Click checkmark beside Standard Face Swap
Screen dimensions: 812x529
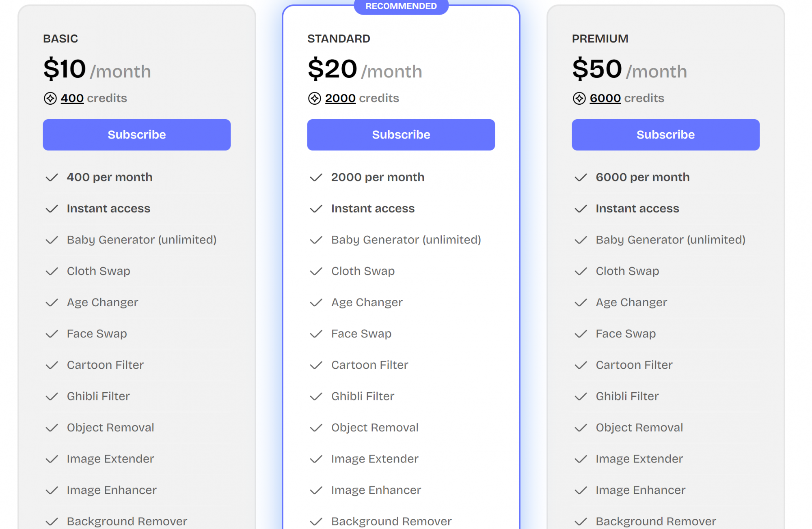[x=316, y=334]
